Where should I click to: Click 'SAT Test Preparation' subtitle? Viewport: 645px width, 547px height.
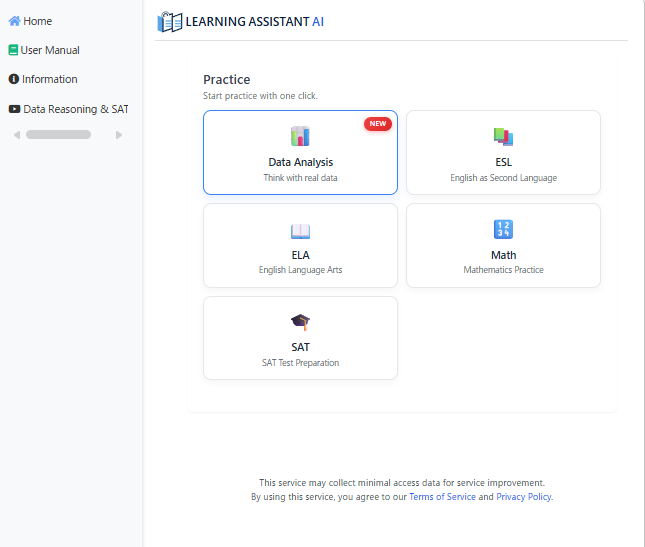(x=300, y=363)
